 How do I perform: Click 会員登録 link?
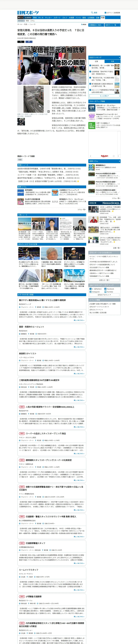[117, 13]
